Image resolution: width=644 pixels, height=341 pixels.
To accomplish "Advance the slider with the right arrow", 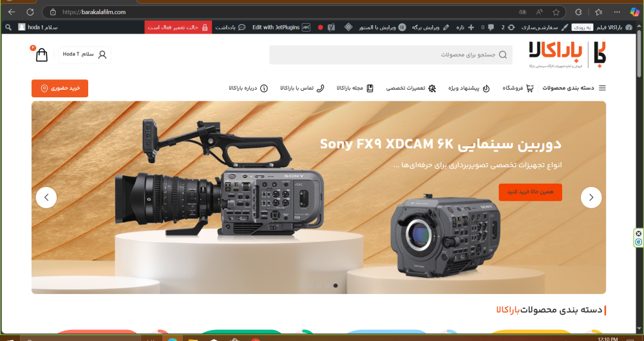I will pyautogui.click(x=591, y=197).
